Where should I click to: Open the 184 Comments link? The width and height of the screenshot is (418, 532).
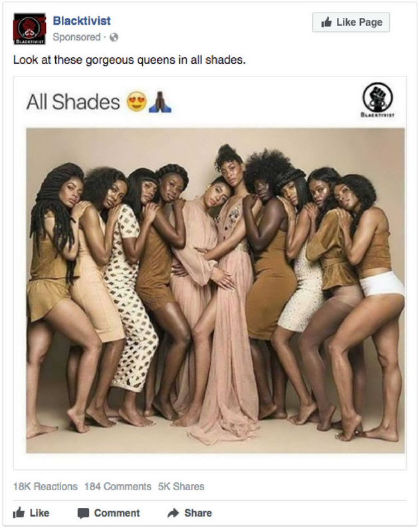coord(118,486)
